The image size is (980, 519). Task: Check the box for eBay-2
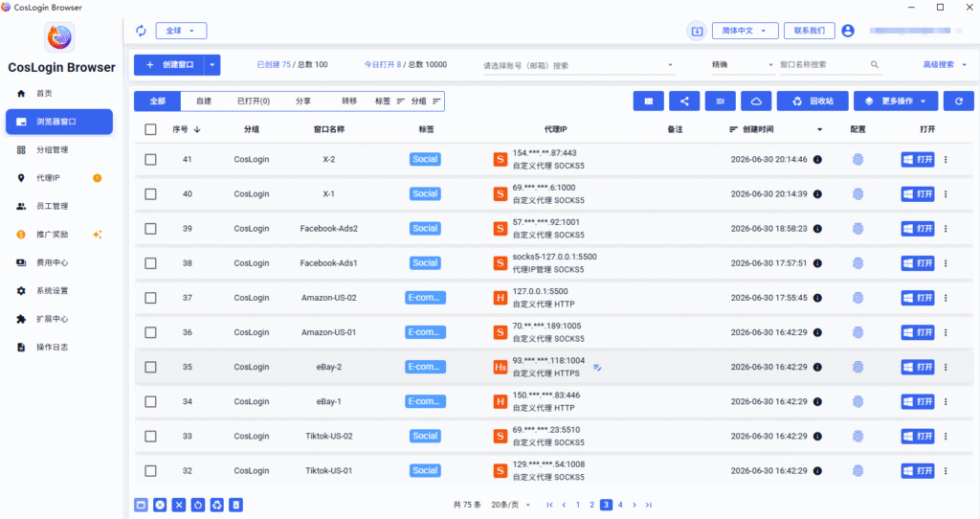150,367
